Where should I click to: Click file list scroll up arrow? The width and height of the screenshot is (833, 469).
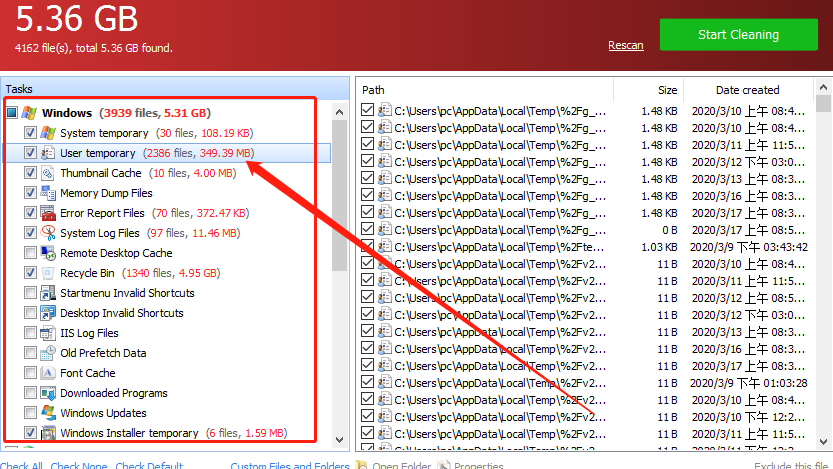pos(823,87)
